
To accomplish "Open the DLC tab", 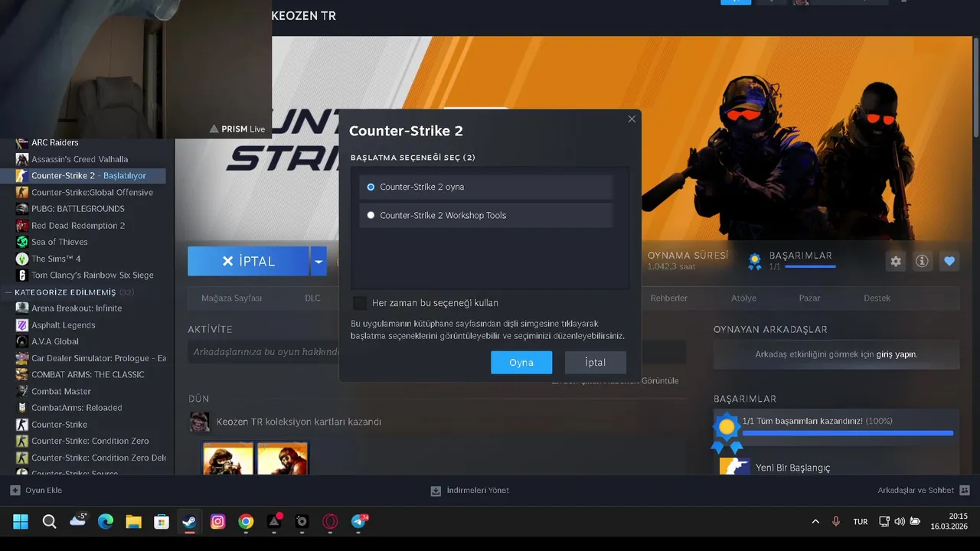I will tap(312, 298).
